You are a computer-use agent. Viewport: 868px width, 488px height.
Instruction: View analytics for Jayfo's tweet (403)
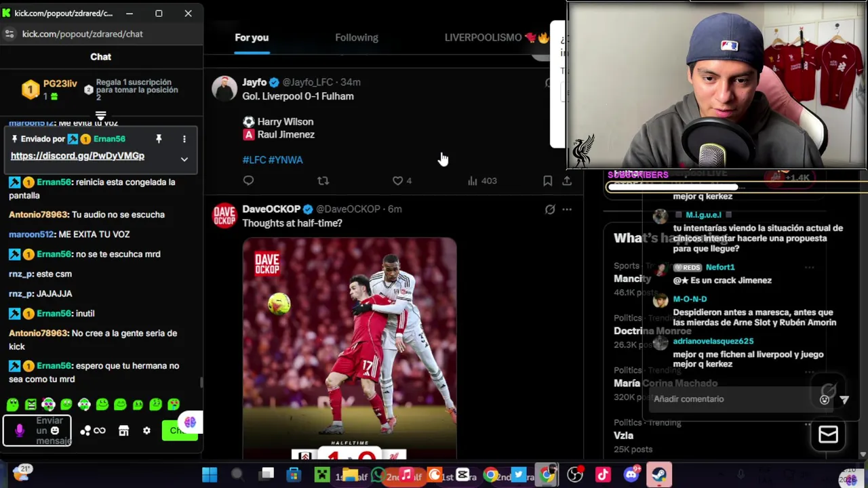tap(482, 180)
